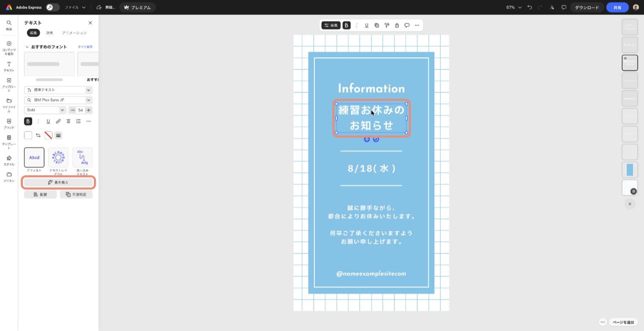Click the すべて表示 link
This screenshot has height=331, width=644.
click(85, 47)
